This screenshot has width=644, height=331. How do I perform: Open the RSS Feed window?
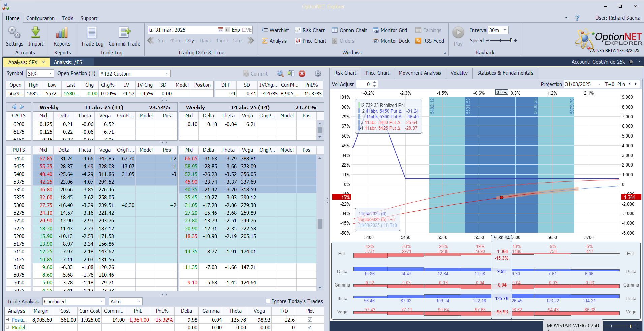430,41
